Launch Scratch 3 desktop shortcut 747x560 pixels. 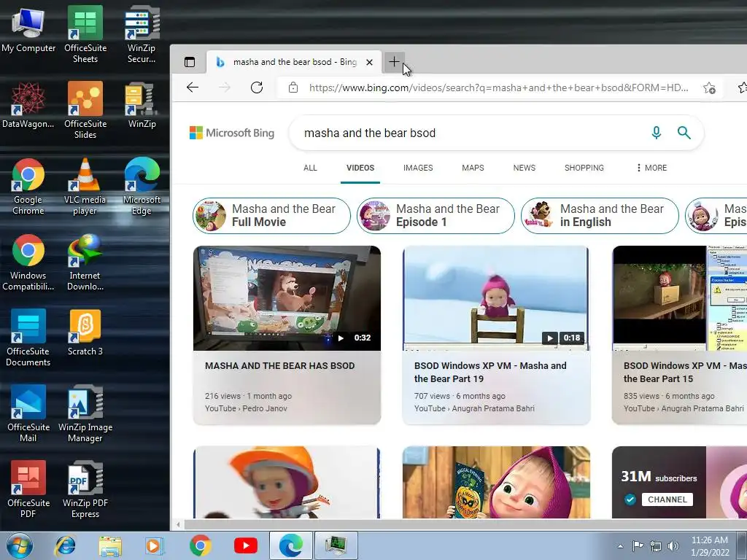coord(85,332)
